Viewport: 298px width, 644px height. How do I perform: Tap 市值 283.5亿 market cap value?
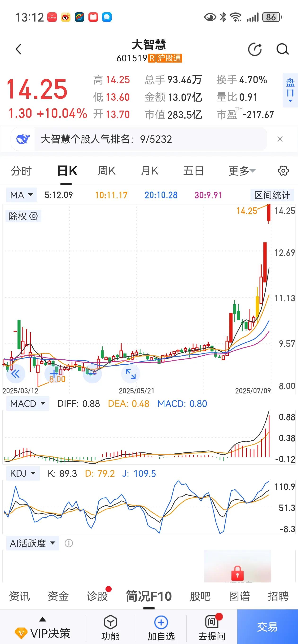pos(173,115)
